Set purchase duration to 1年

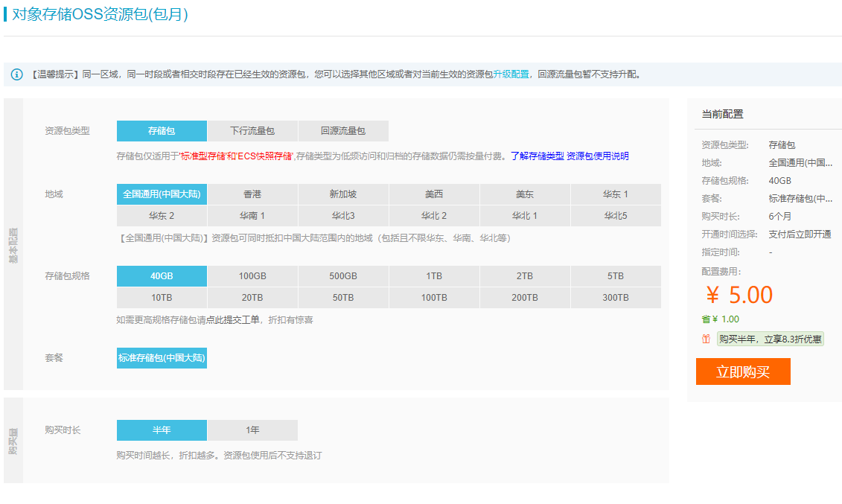pyautogui.click(x=252, y=430)
